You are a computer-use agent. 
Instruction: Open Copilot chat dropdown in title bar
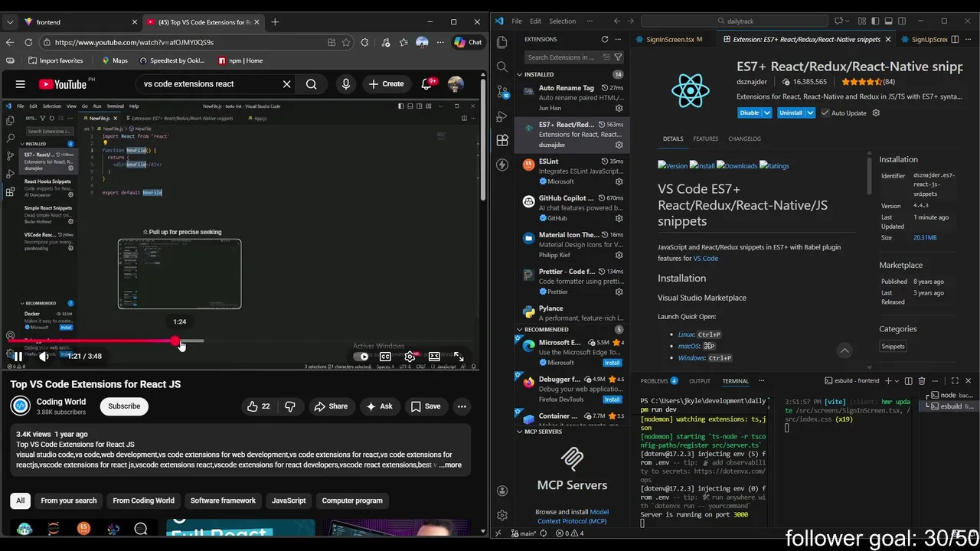849,21
